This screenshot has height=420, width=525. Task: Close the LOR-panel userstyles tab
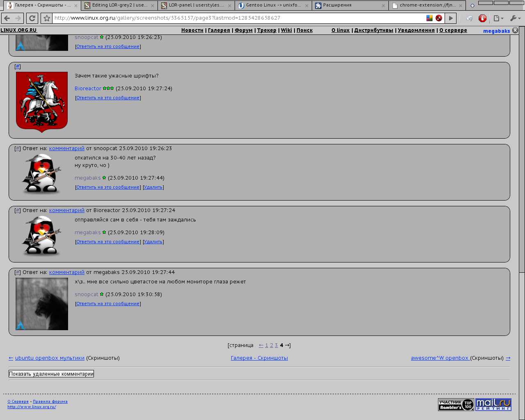[229, 6]
